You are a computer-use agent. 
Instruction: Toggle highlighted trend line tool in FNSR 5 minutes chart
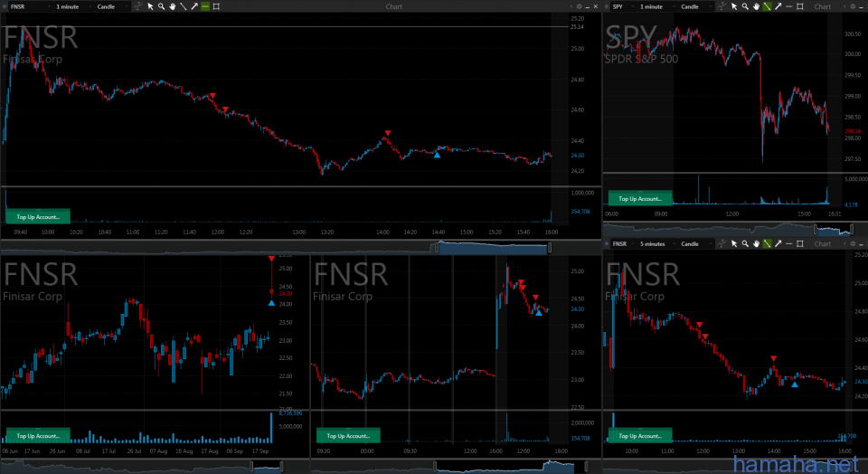(767, 243)
